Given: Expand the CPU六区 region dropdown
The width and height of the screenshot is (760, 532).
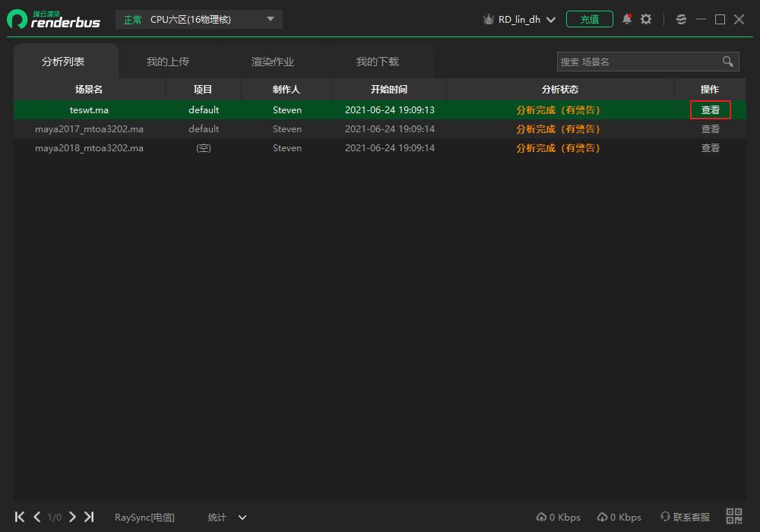Looking at the screenshot, I should pos(271,19).
